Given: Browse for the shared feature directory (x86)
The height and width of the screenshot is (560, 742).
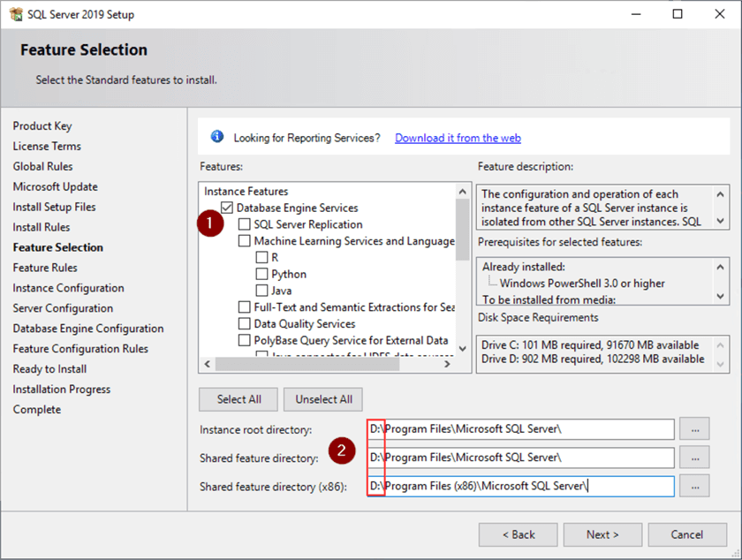Looking at the screenshot, I should pyautogui.click(x=695, y=486).
